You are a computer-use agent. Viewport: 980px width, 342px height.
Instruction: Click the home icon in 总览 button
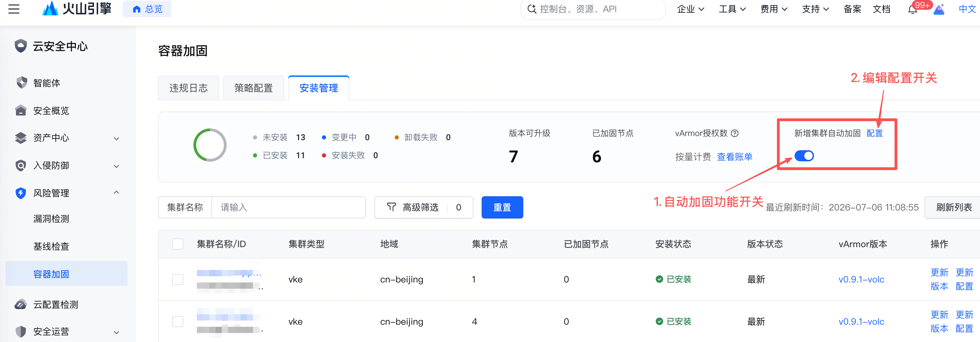tap(137, 9)
